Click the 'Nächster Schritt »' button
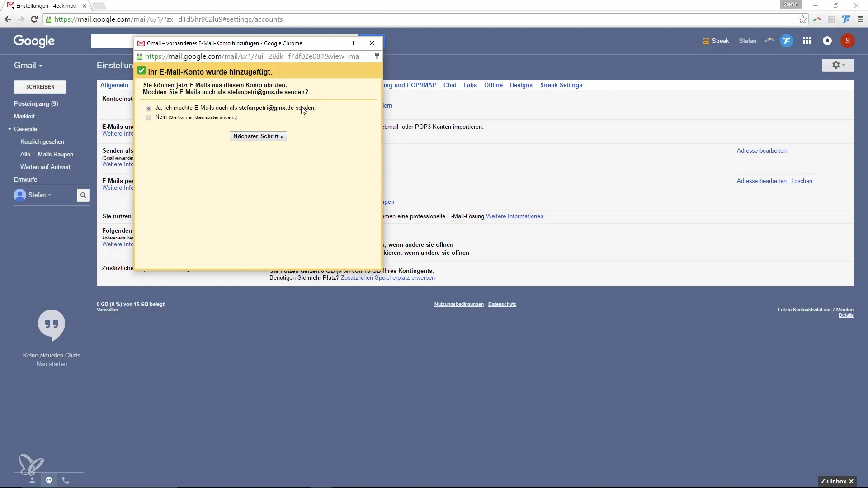 click(258, 136)
